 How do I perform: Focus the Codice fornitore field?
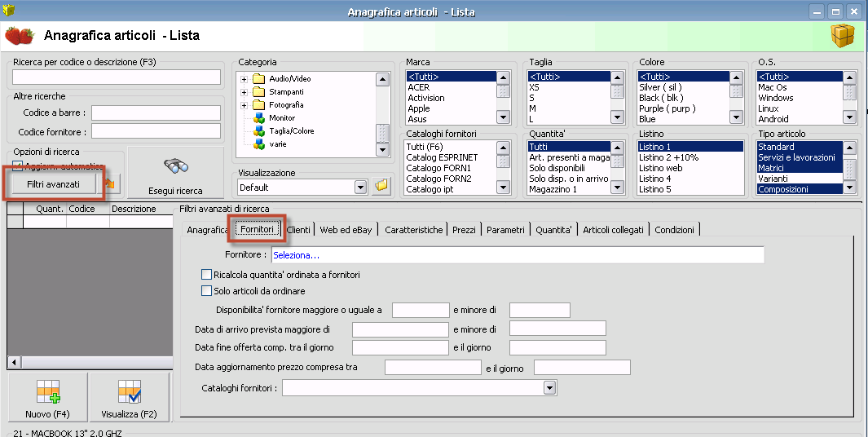point(156,131)
